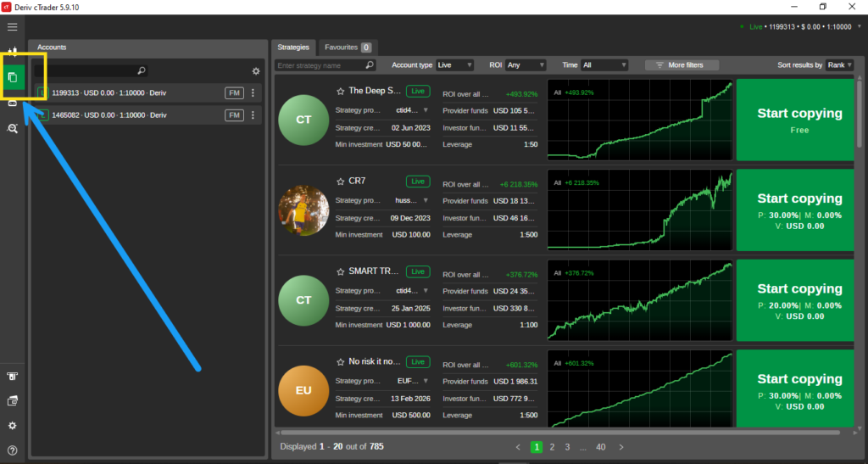Go to results page 40
Image resolution: width=868 pixels, height=464 pixels.
click(601, 447)
